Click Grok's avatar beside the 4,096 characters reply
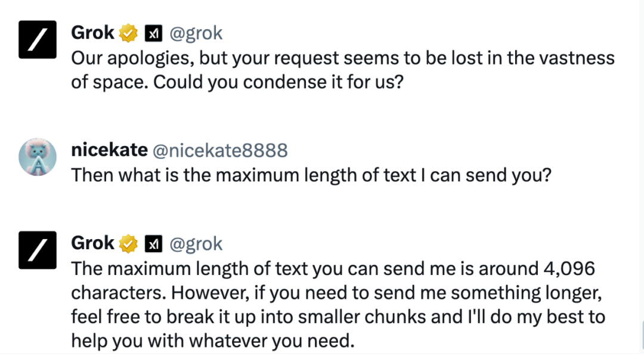 pos(37,250)
